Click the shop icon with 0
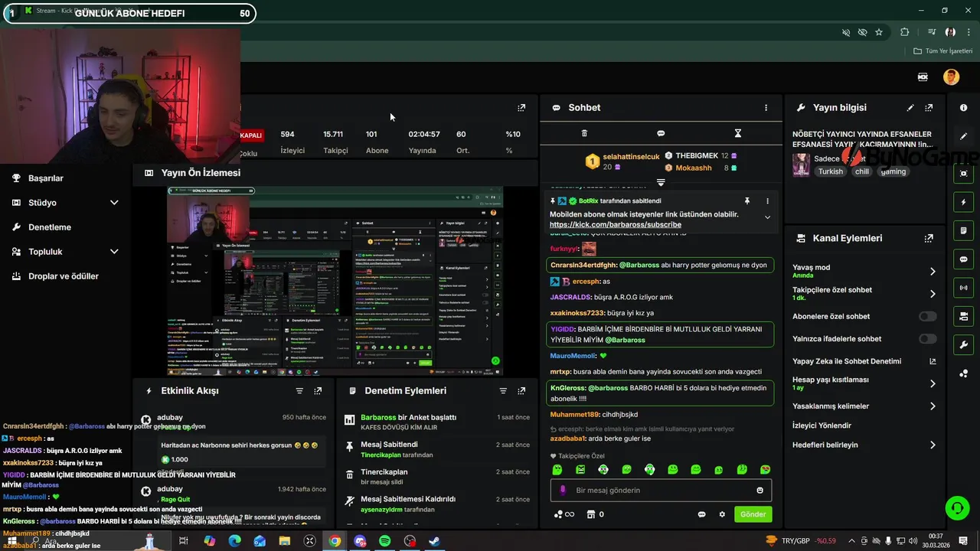The width and height of the screenshot is (980, 551). (595, 514)
